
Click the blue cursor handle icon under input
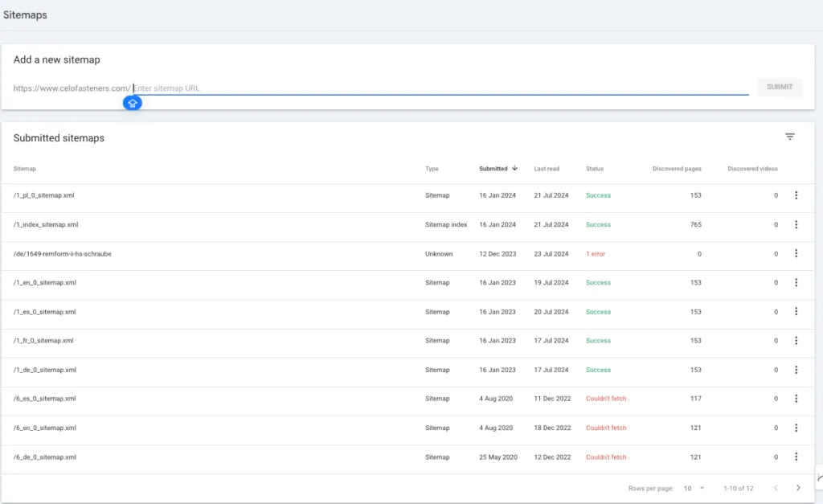tap(133, 104)
